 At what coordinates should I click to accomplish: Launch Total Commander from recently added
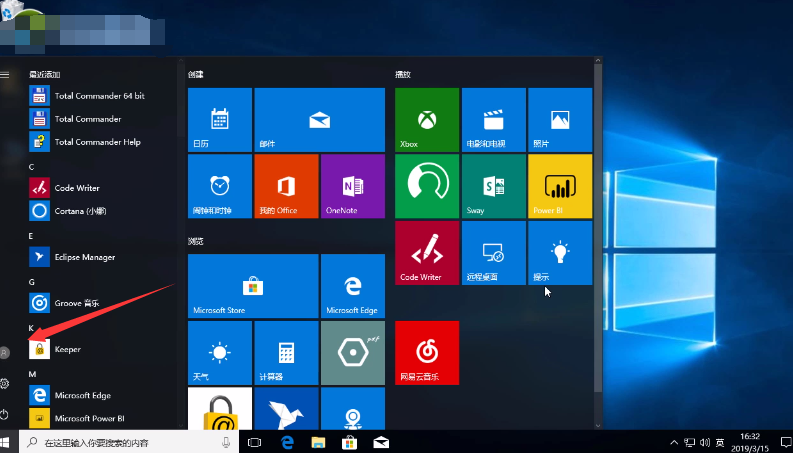pyautogui.click(x=101, y=119)
